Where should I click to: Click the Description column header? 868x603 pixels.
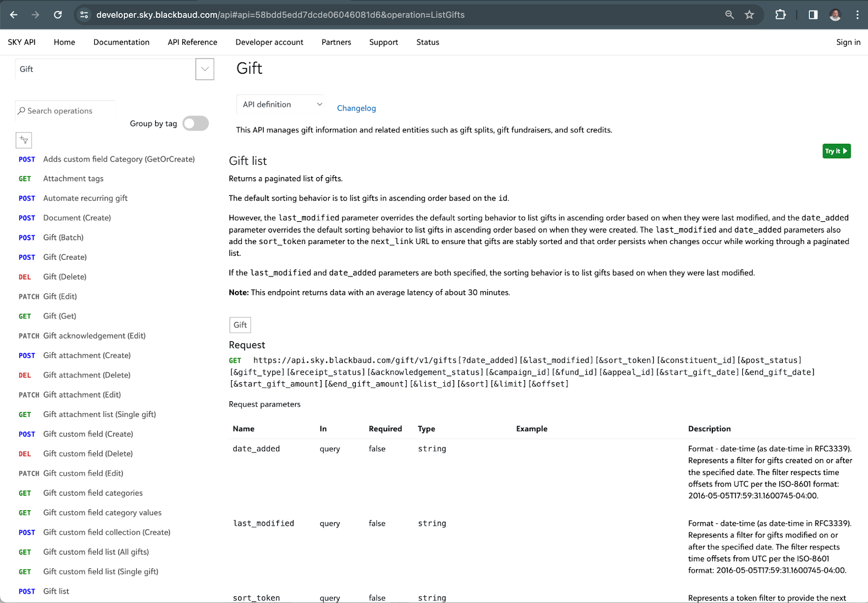(709, 428)
